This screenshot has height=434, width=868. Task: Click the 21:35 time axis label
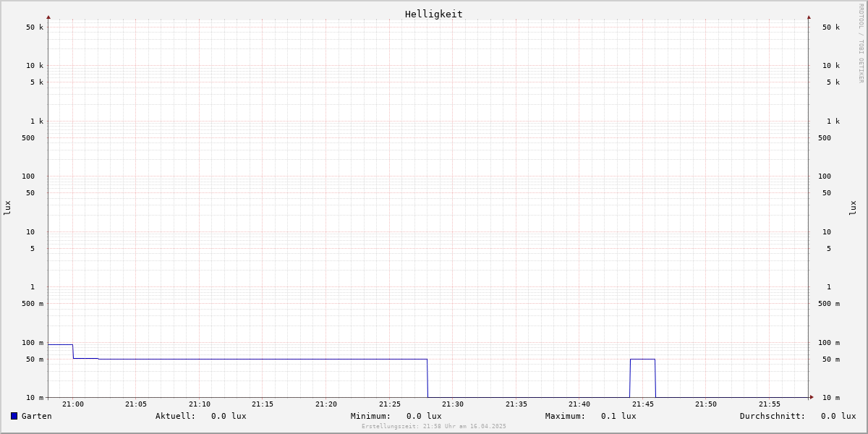pos(516,404)
